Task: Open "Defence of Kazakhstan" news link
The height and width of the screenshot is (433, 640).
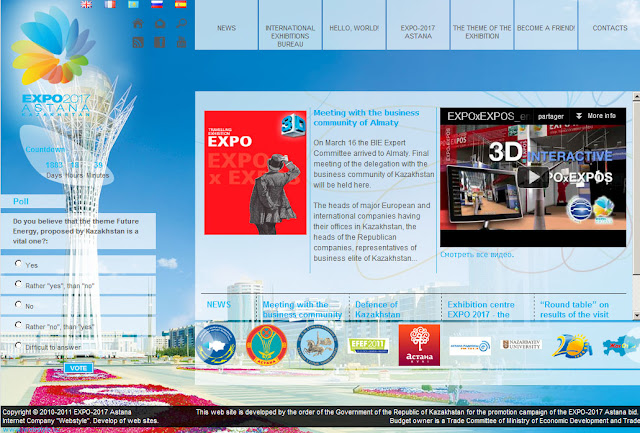Action: 378,310
